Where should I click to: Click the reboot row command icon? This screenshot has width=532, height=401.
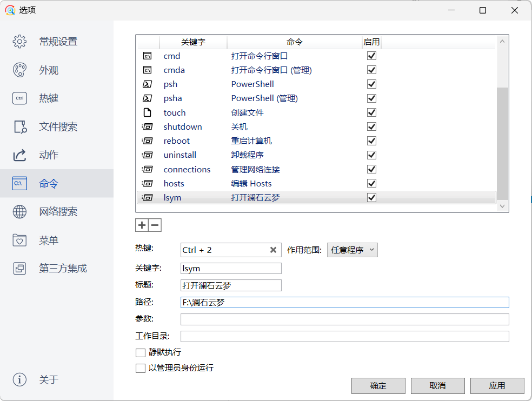pyautogui.click(x=147, y=141)
